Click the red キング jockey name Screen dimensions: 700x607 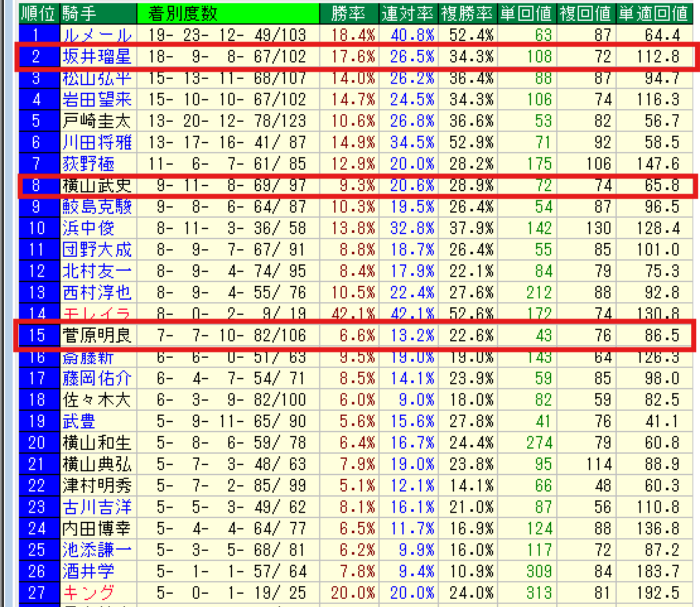click(x=88, y=593)
